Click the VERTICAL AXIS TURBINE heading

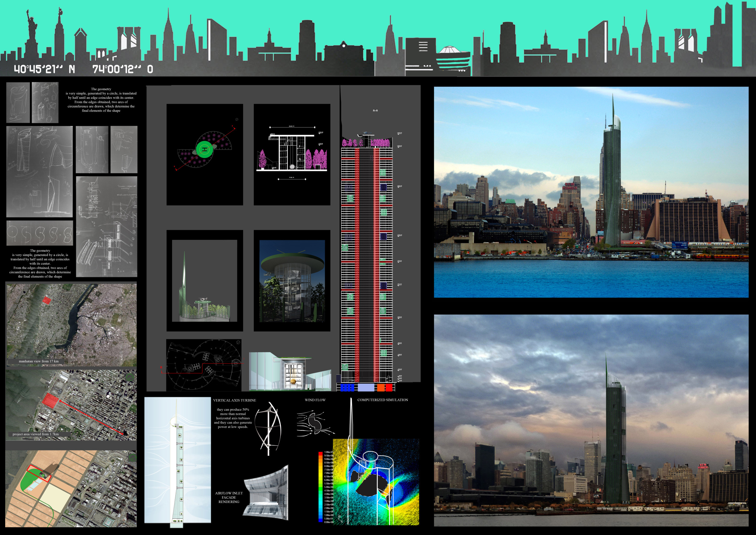[234, 400]
